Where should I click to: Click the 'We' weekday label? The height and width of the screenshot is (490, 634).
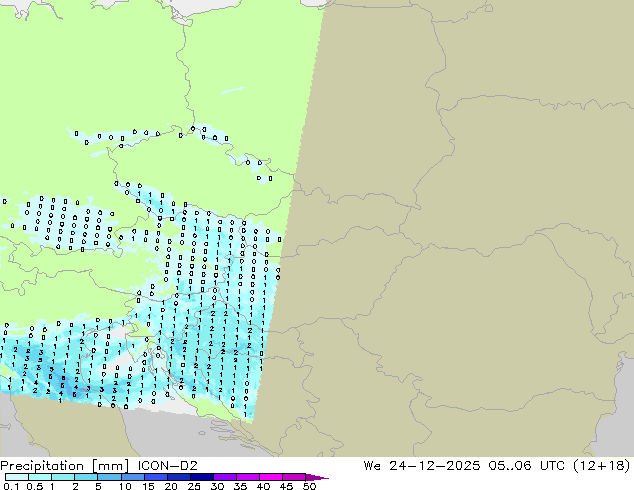pos(372,466)
